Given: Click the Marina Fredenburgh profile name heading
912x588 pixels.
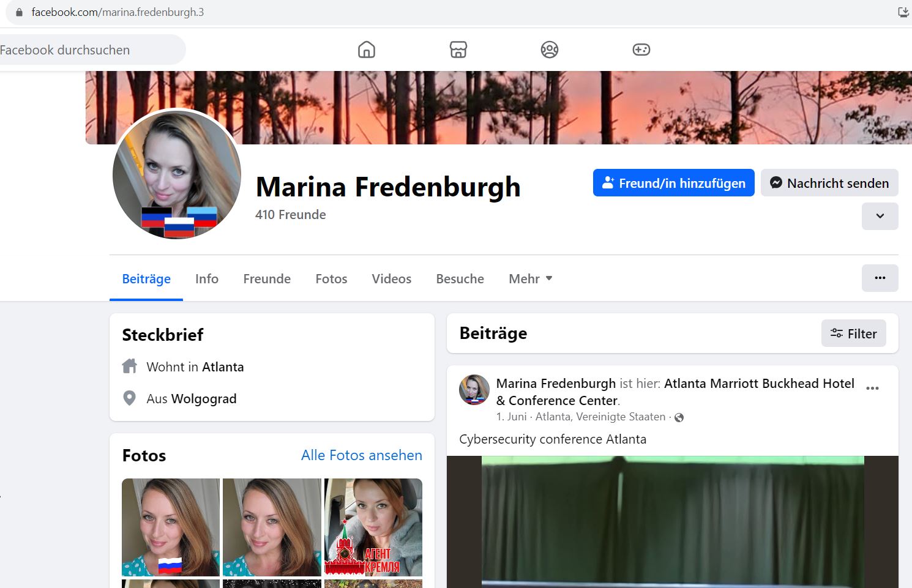Looking at the screenshot, I should point(388,187).
